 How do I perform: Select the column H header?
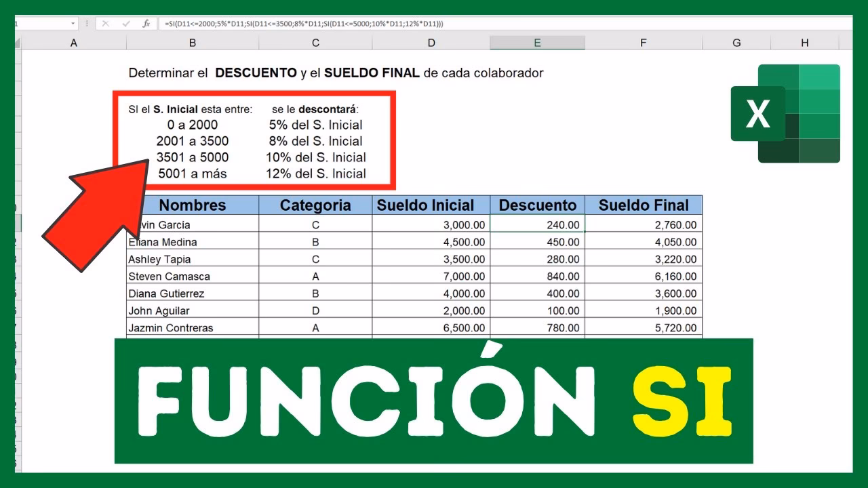click(x=804, y=42)
